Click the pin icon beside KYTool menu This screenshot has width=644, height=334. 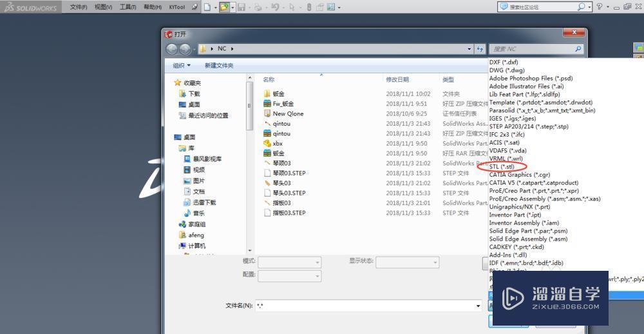[194, 7]
